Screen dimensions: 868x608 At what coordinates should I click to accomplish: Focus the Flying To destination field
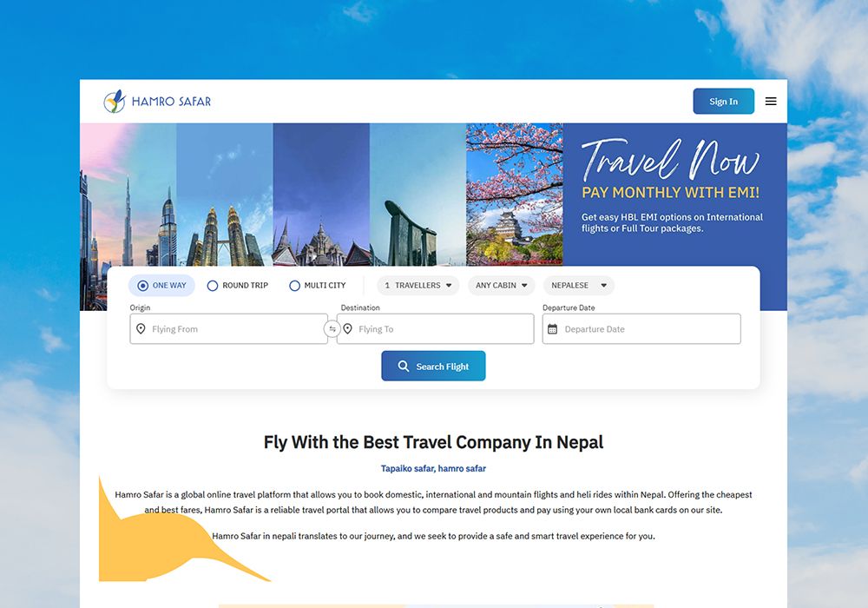click(x=435, y=329)
